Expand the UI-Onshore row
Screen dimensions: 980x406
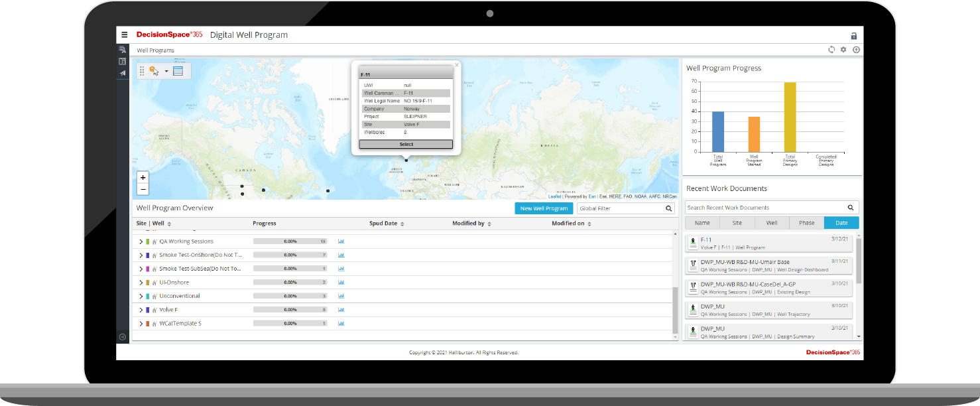(x=141, y=283)
